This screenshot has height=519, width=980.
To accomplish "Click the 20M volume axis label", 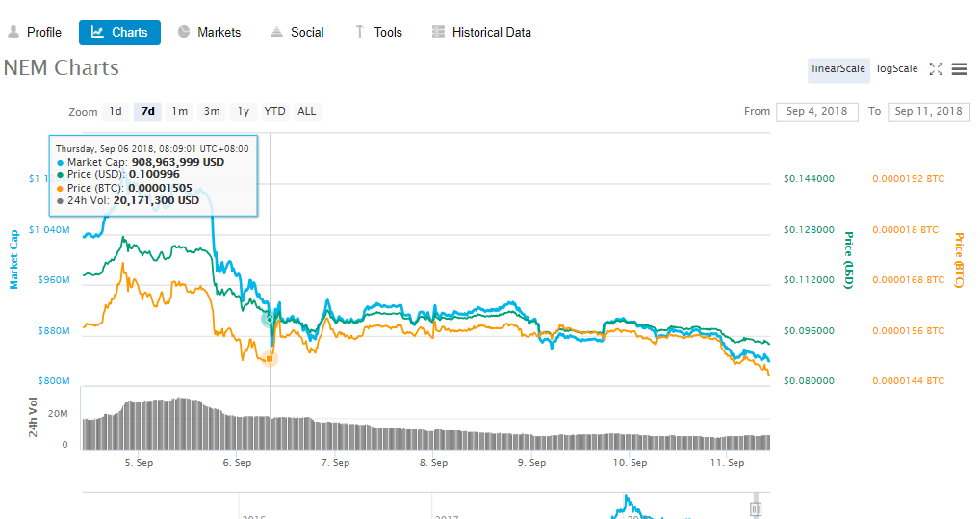I will 58,414.
